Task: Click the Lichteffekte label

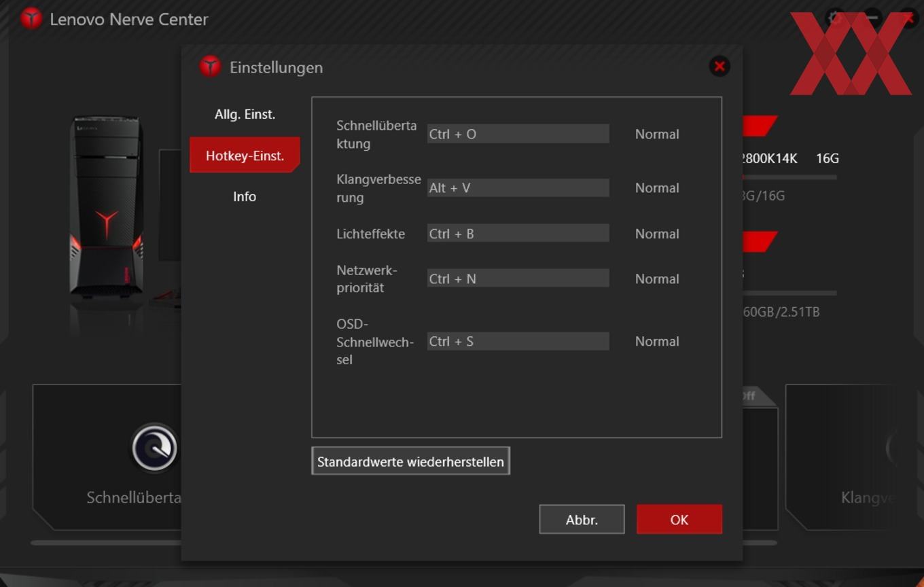Action: tap(370, 233)
